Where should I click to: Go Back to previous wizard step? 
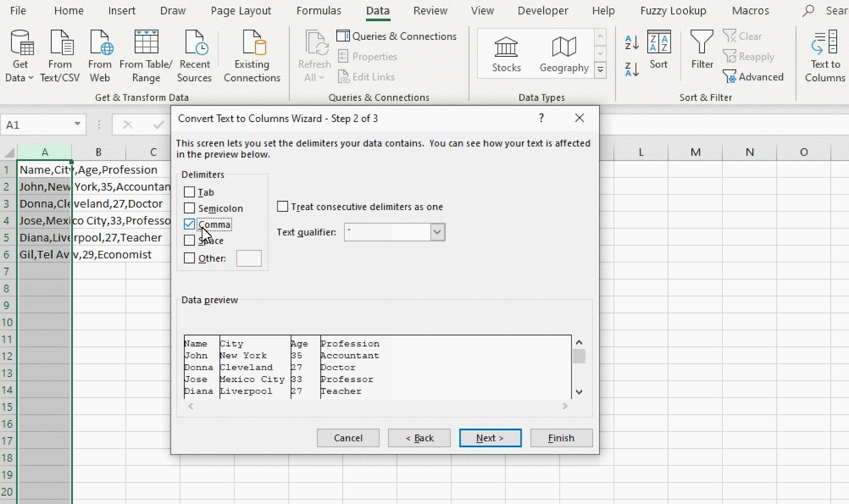[419, 438]
